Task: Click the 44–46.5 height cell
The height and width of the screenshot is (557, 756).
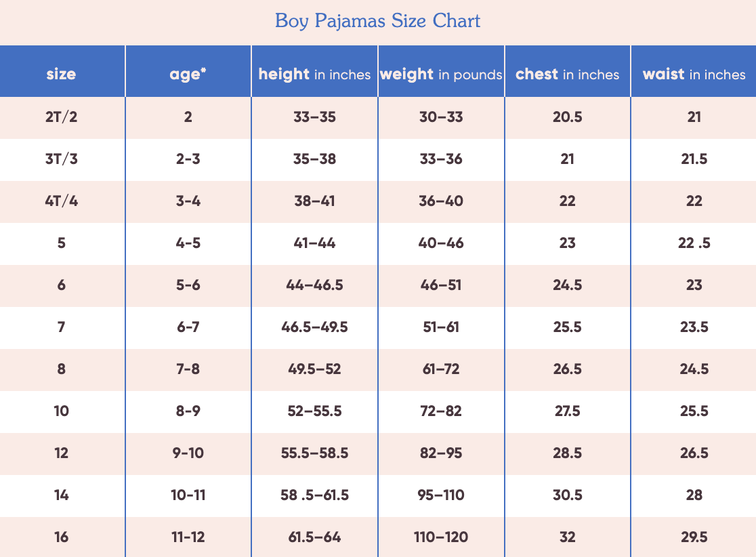Action: 314,285
